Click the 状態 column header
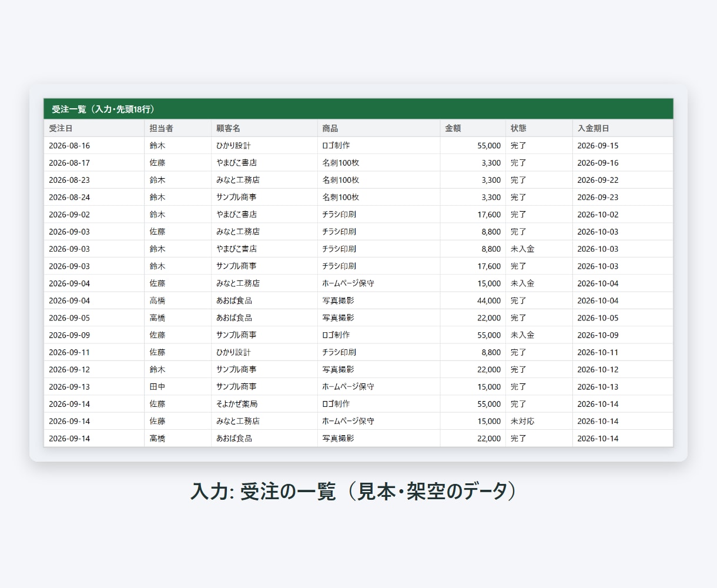717x588 pixels. [539, 128]
